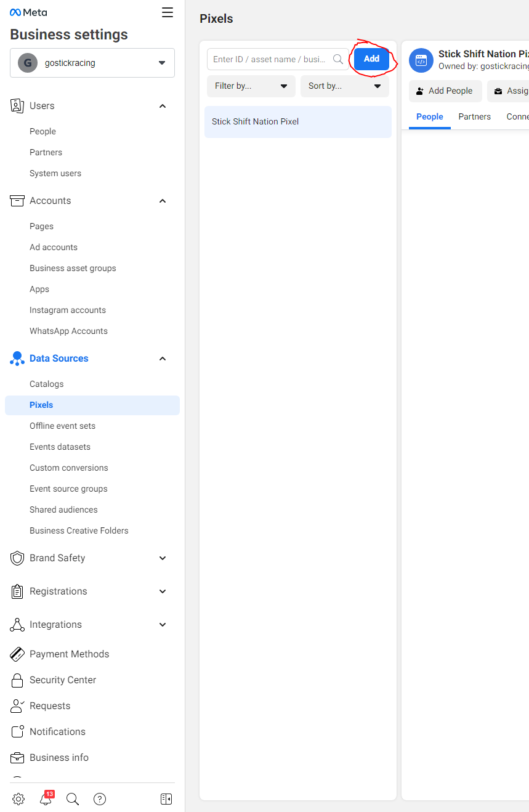Open Offline event sets
The image size is (529, 812).
[62, 426]
